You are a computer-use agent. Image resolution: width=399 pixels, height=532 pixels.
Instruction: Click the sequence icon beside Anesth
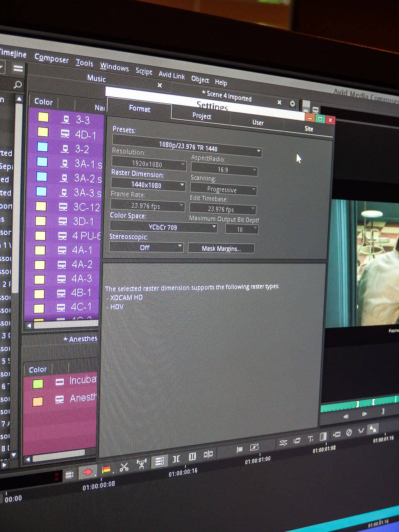coord(60,399)
